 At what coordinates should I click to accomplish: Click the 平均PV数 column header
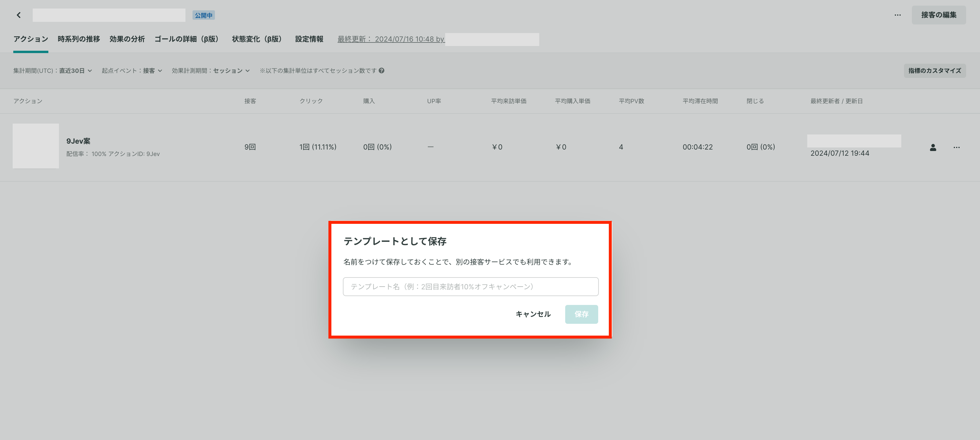tap(631, 101)
